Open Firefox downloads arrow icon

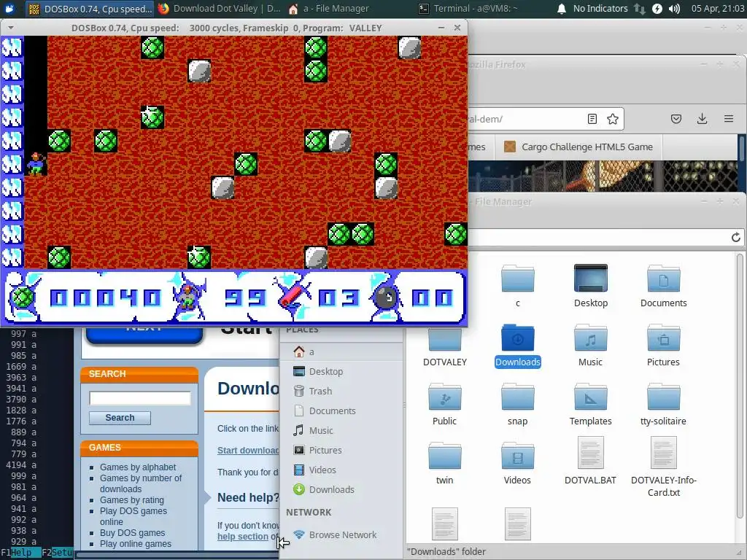703,119
